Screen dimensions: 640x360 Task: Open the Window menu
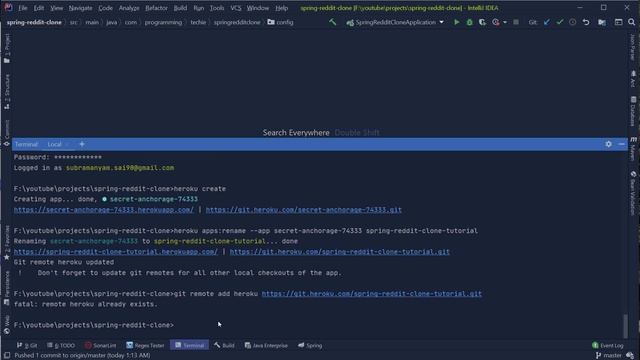coord(258,8)
